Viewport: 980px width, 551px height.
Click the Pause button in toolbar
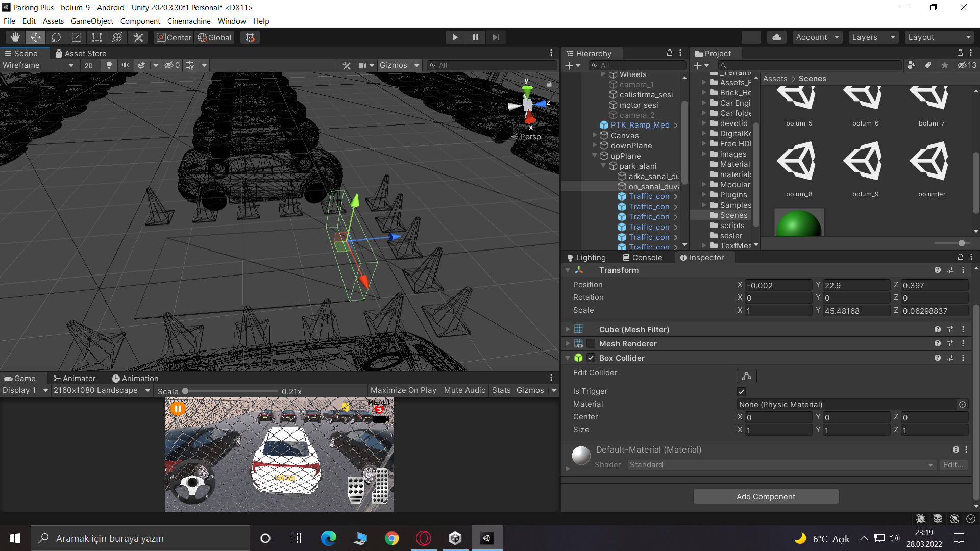[475, 37]
